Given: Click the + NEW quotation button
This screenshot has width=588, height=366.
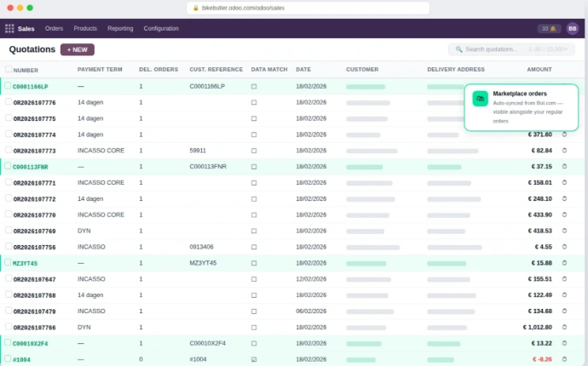Looking at the screenshot, I should (x=78, y=50).
